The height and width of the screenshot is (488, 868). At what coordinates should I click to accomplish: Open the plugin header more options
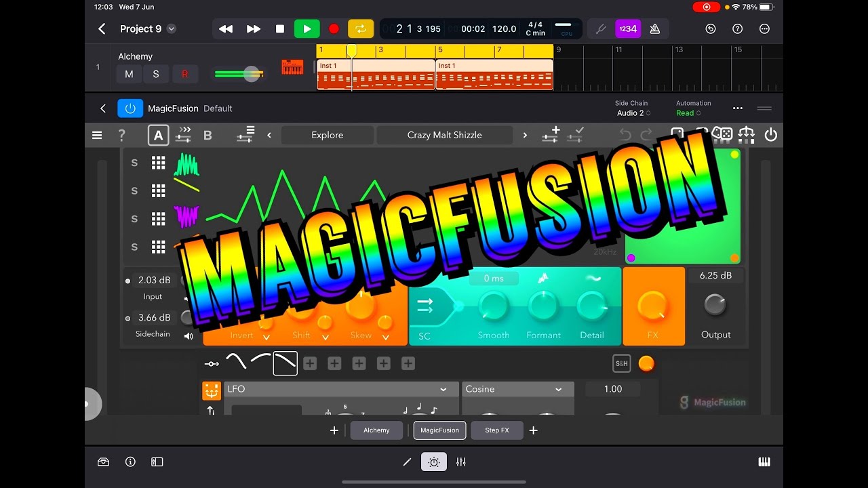(738, 108)
